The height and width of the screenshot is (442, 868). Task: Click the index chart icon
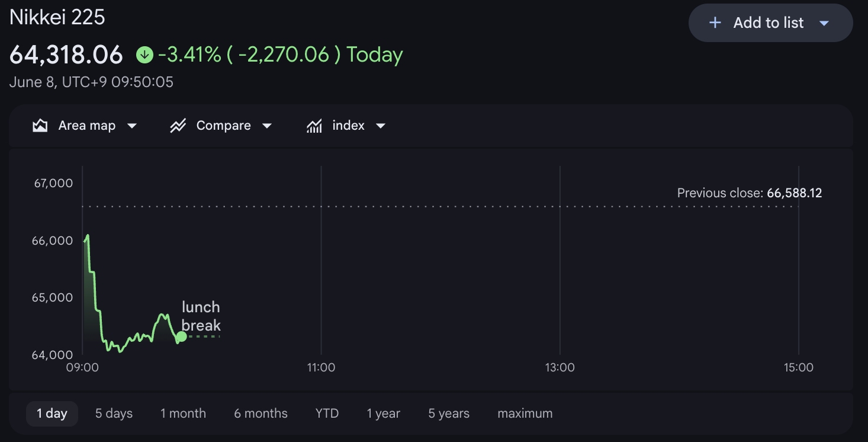[x=314, y=126]
